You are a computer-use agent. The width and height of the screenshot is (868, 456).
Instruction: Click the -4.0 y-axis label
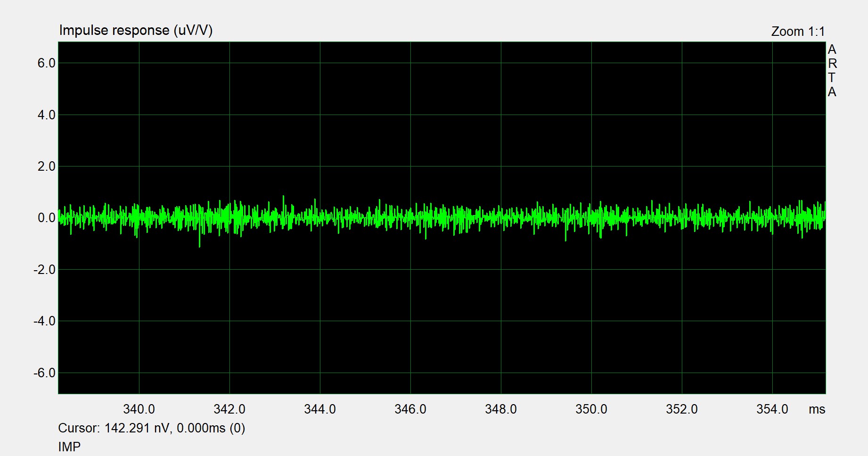tap(44, 321)
